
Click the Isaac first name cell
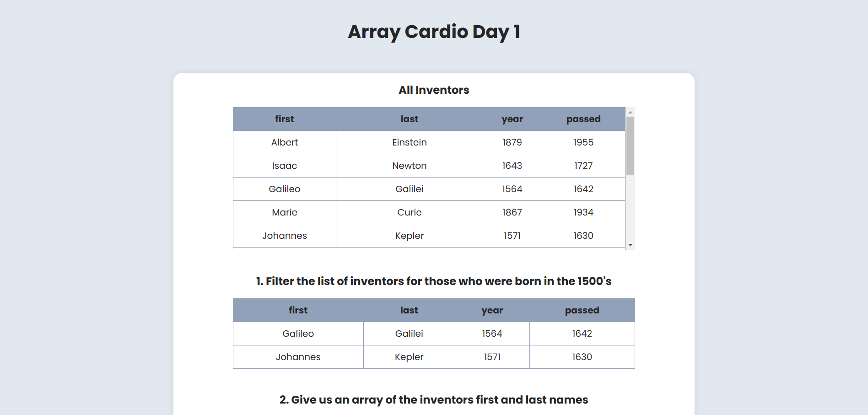pos(285,166)
